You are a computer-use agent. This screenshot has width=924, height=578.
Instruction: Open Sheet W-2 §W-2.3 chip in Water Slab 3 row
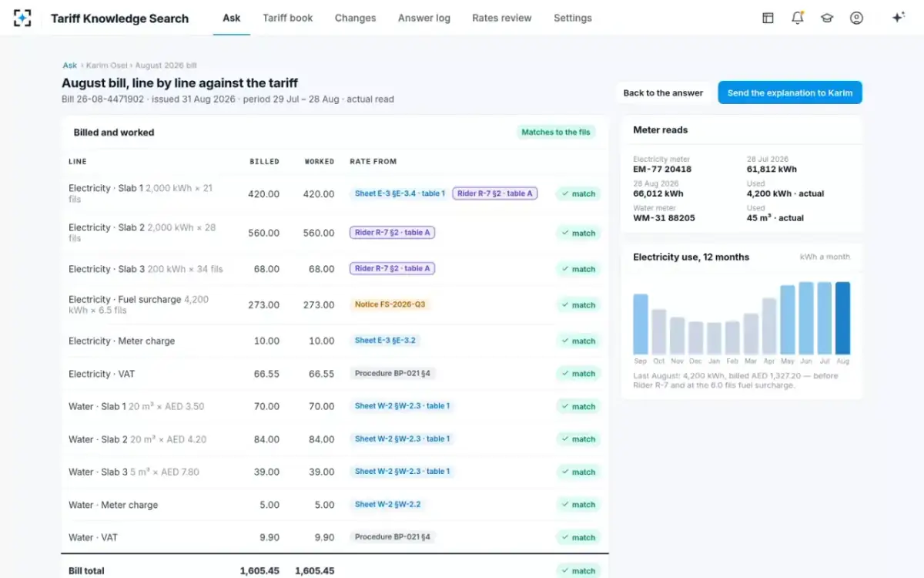(402, 471)
